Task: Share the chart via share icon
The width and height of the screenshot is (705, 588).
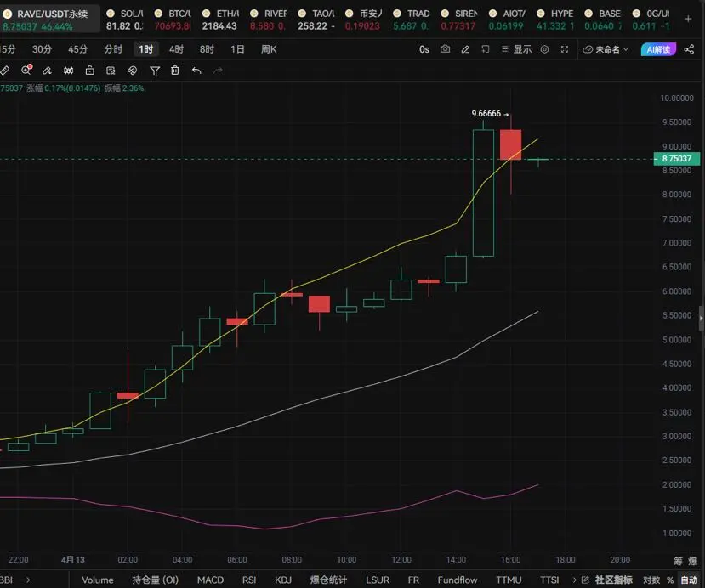Action: click(689, 49)
